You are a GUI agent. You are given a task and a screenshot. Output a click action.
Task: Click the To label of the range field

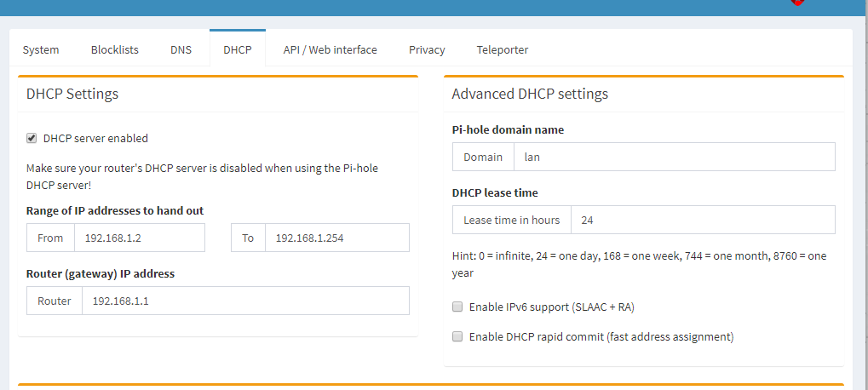[248, 238]
